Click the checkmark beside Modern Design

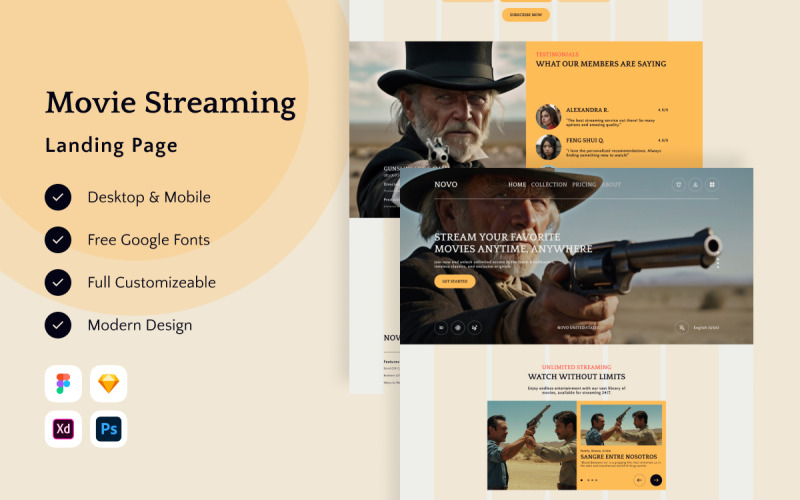[x=58, y=325]
